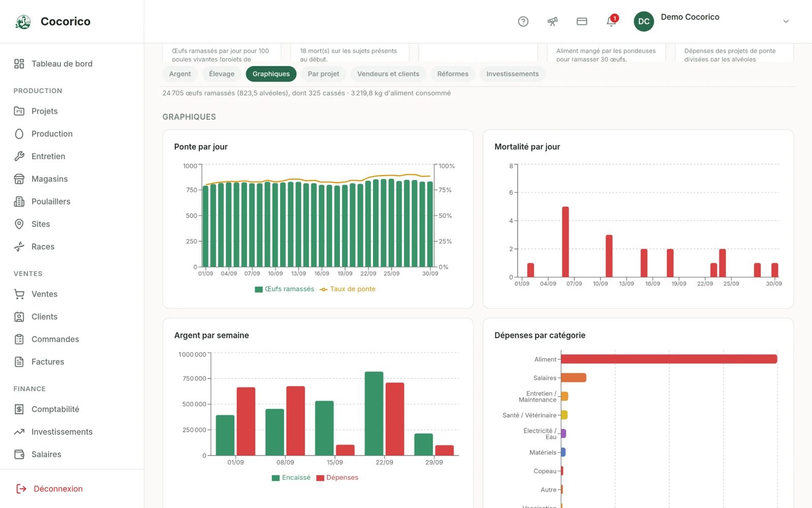The height and width of the screenshot is (508, 812).
Task: Open Projets in sidebar
Action: (x=45, y=111)
